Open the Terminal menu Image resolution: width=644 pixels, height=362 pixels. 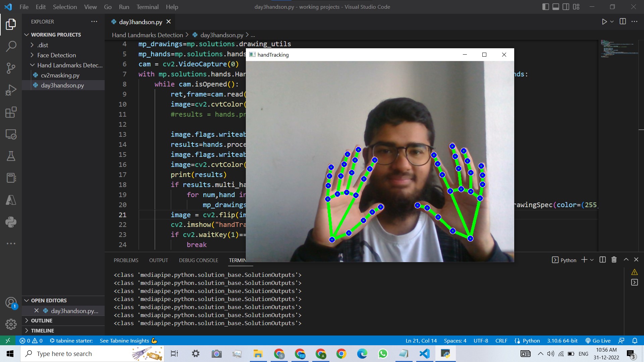[147, 7]
